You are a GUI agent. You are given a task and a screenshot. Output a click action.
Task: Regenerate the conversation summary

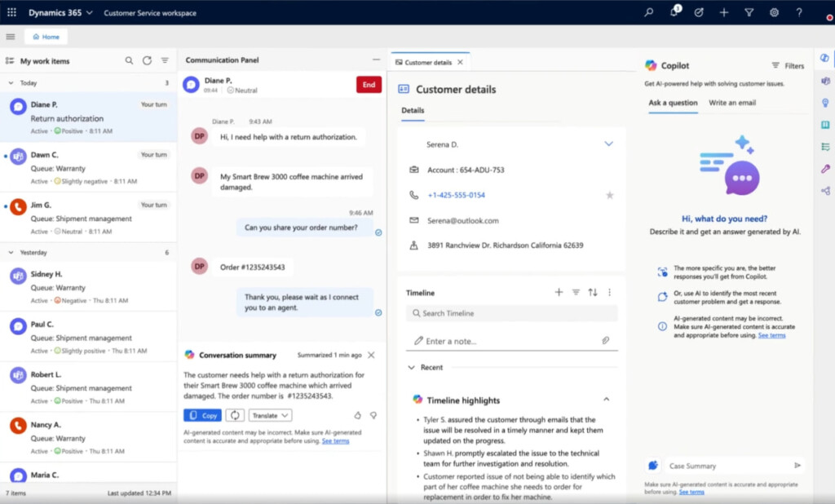pyautogui.click(x=235, y=415)
